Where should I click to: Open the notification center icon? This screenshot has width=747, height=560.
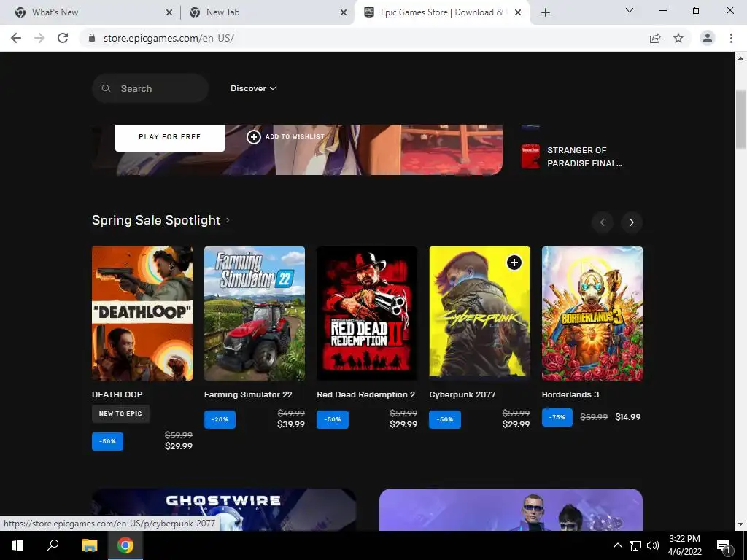[724, 545]
